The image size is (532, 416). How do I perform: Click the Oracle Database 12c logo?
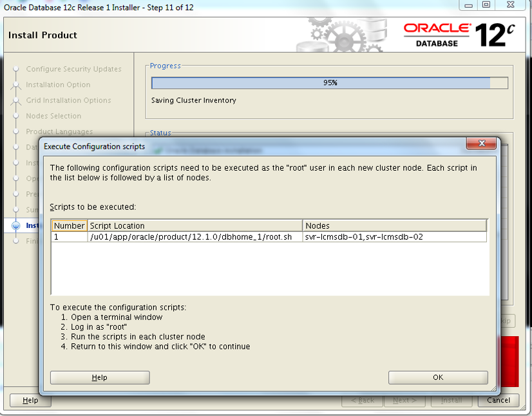[459, 35]
